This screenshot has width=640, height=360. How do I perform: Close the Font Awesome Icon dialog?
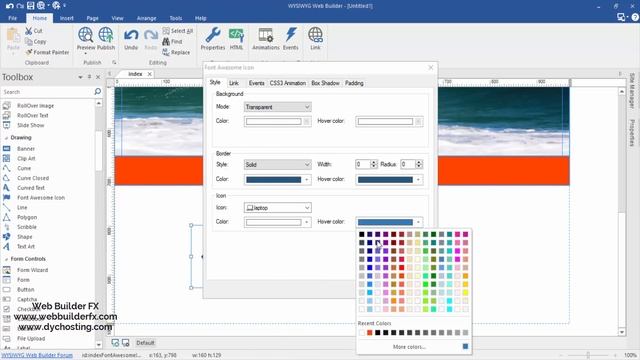(x=431, y=68)
